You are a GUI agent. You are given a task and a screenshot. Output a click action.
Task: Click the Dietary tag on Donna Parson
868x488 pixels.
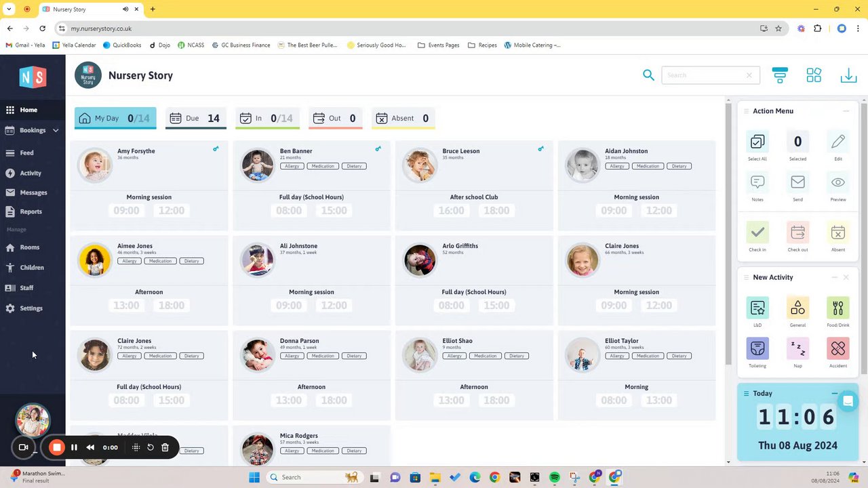354,356
